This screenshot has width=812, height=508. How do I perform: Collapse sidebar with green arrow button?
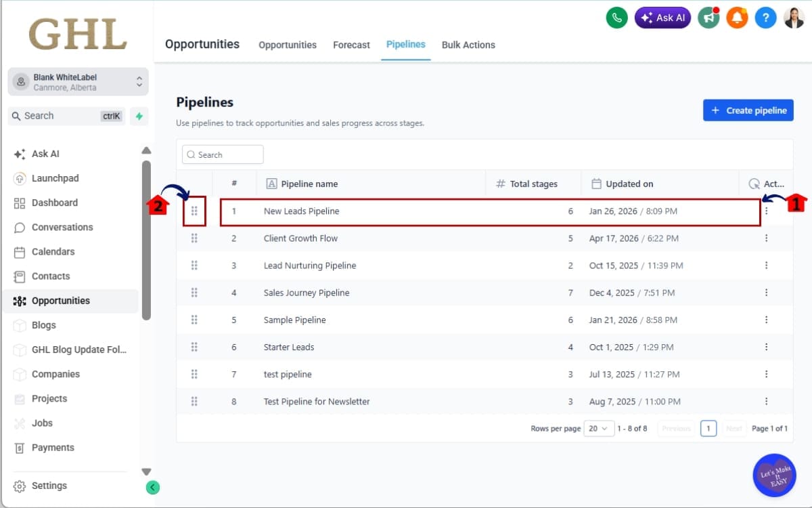point(153,486)
